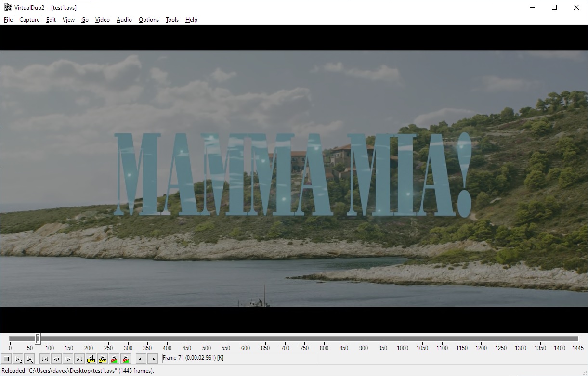Viewport: 588px width, 376px height.
Task: Set selection end mark-out
Action: (153, 359)
